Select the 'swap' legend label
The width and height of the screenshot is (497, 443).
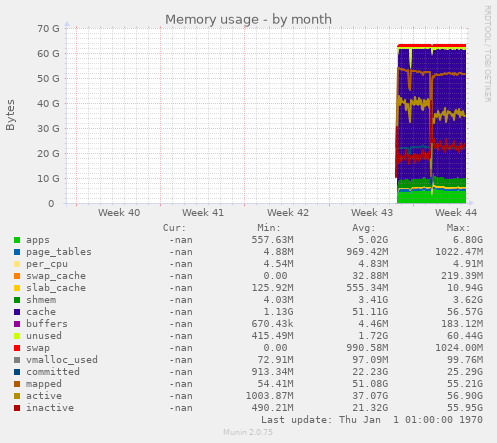click(x=38, y=348)
